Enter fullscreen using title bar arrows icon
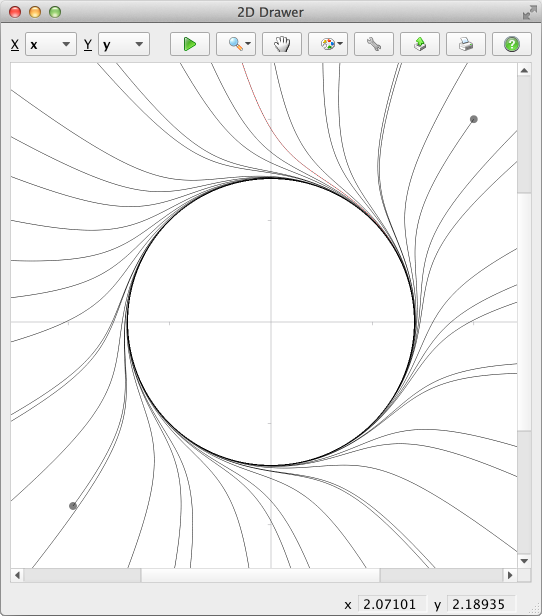This screenshot has width=542, height=616. (x=529, y=12)
